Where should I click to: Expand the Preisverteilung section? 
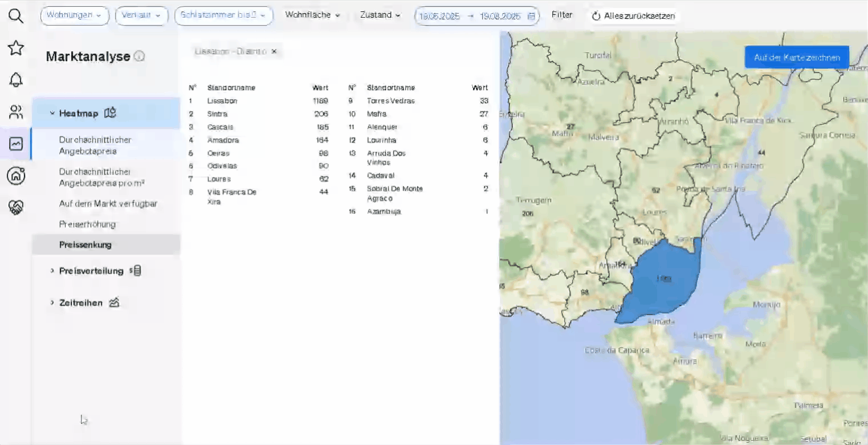[x=91, y=271]
